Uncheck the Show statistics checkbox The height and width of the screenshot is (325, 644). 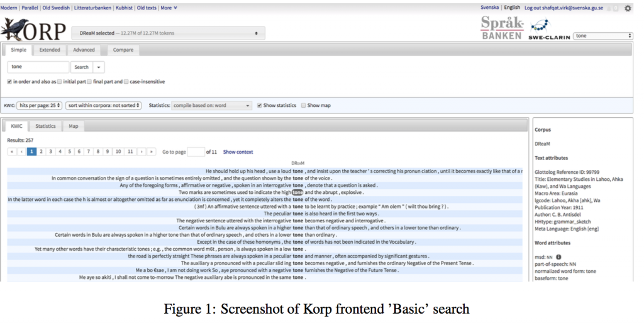[260, 105]
